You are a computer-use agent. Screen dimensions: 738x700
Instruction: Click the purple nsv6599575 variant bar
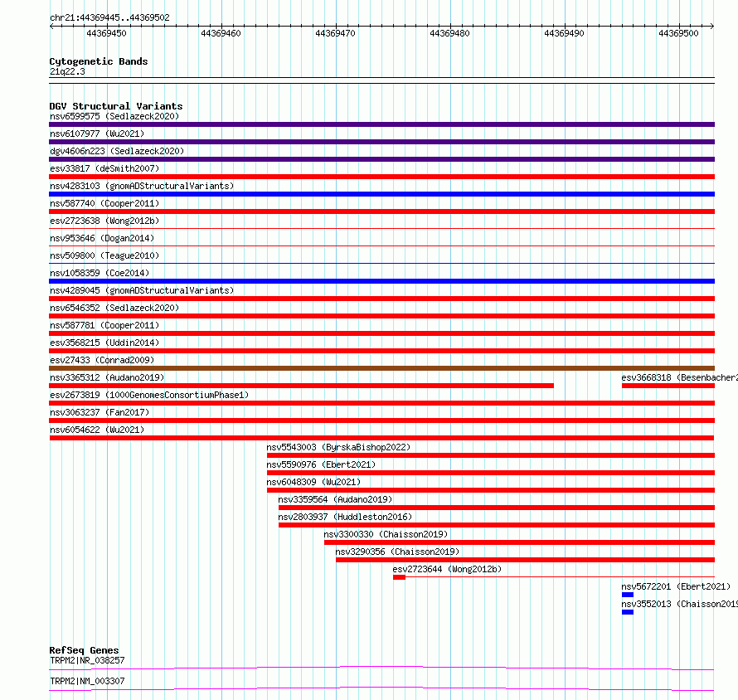point(381,124)
